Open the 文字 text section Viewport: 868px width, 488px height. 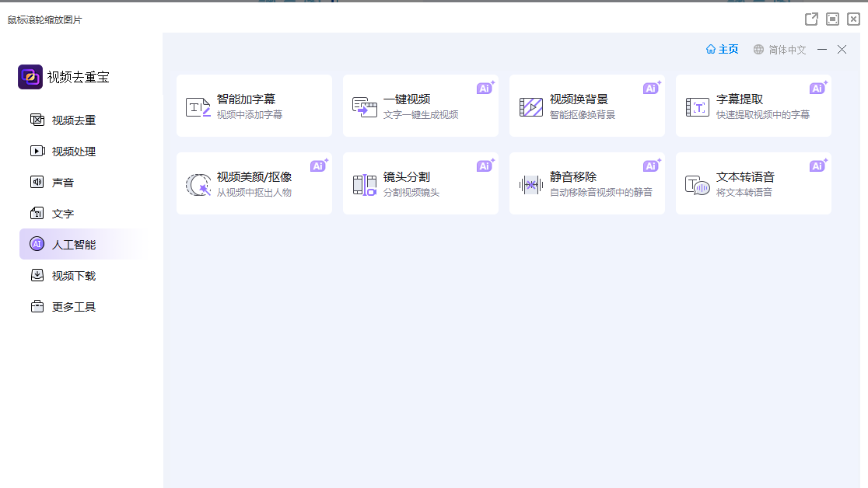(62, 214)
